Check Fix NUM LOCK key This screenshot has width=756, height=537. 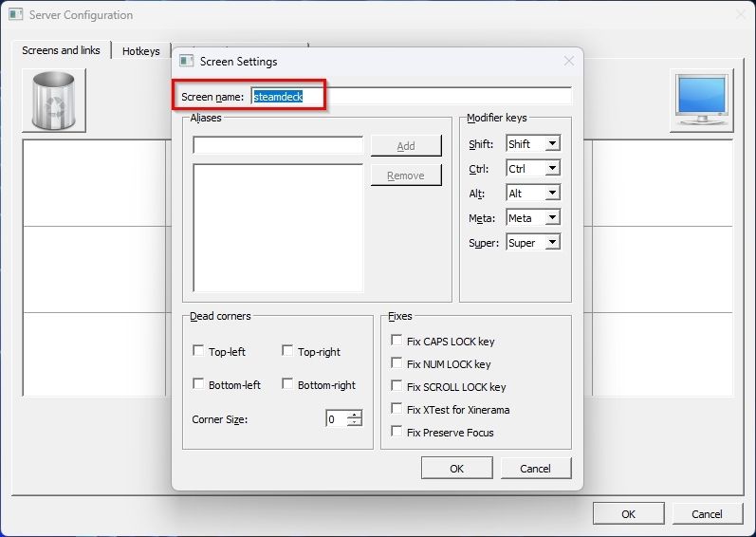pyautogui.click(x=396, y=363)
